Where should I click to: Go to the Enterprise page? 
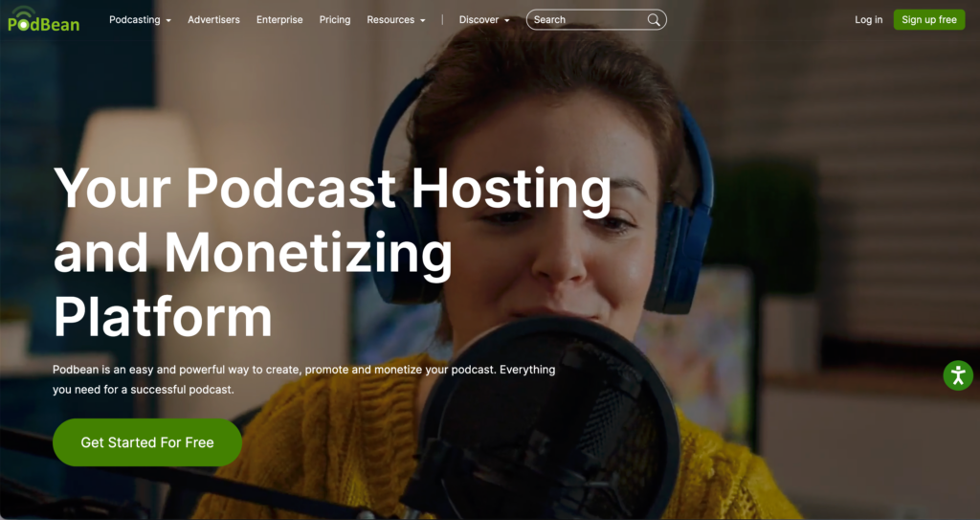point(279,20)
